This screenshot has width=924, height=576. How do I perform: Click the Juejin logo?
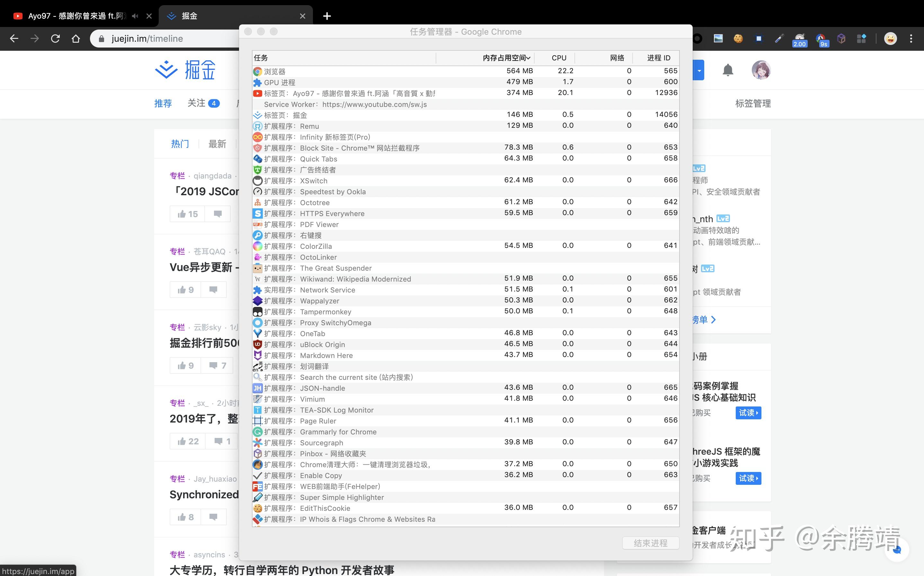tap(185, 70)
